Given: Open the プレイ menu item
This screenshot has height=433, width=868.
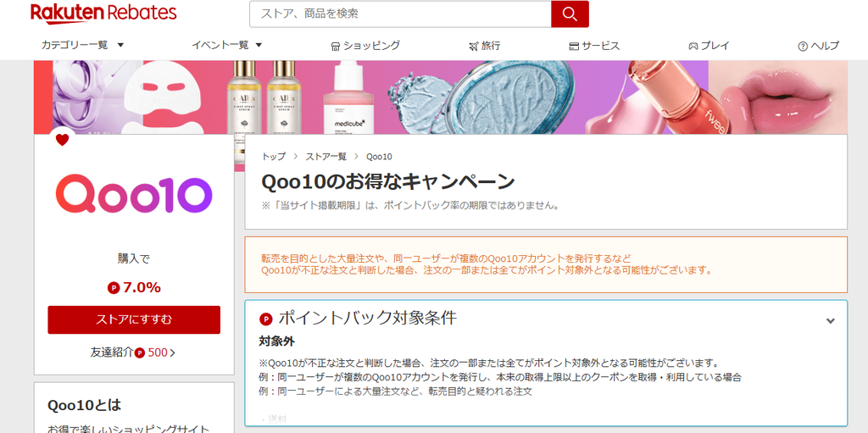Looking at the screenshot, I should 709,46.
